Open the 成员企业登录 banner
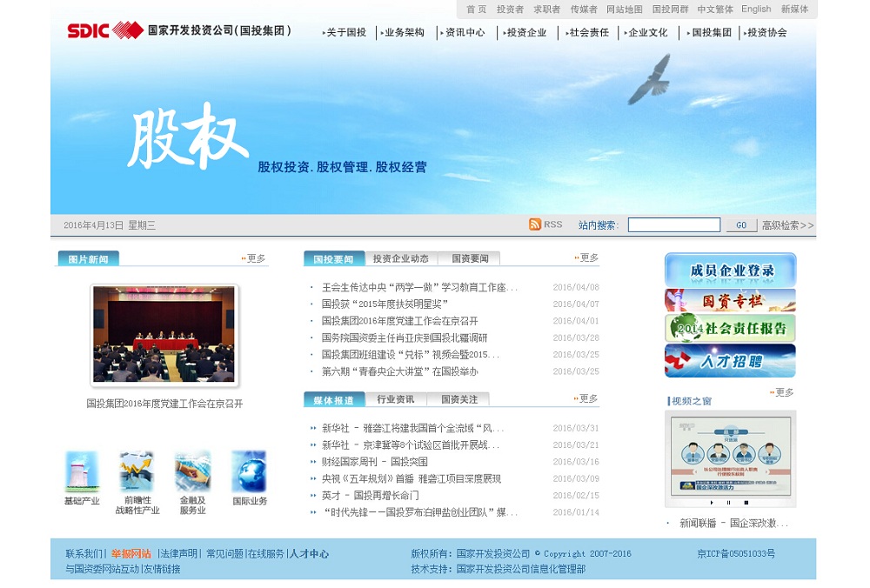870x588 pixels. pyautogui.click(x=730, y=271)
